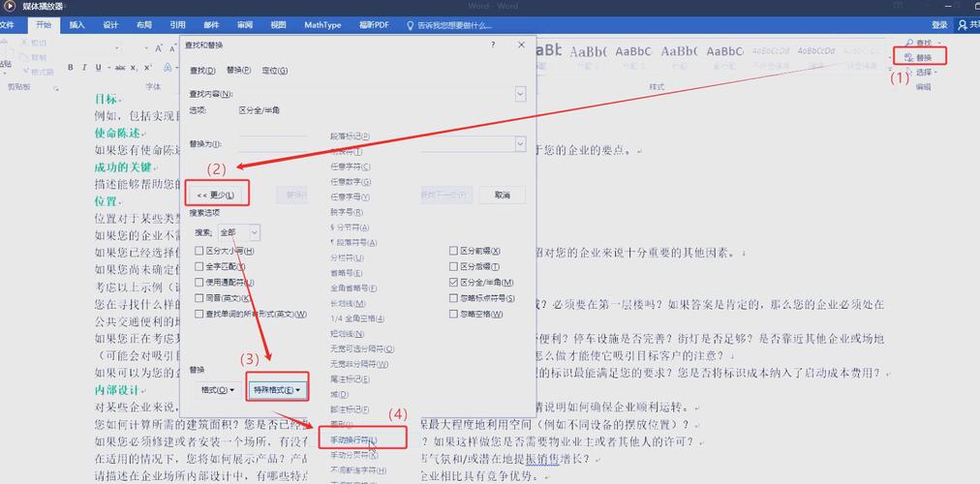Screen dimensions: 980x484
Task: Choose 任意数字(G) from the special menu
Action: pyautogui.click(x=350, y=182)
